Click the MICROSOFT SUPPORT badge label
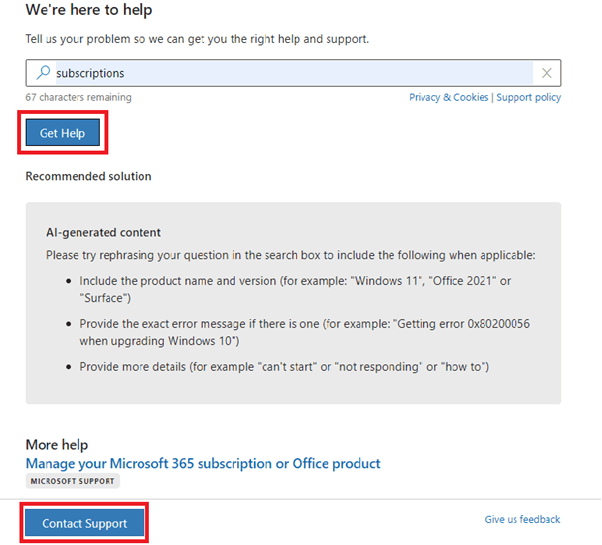The image size is (602, 545). [x=73, y=481]
